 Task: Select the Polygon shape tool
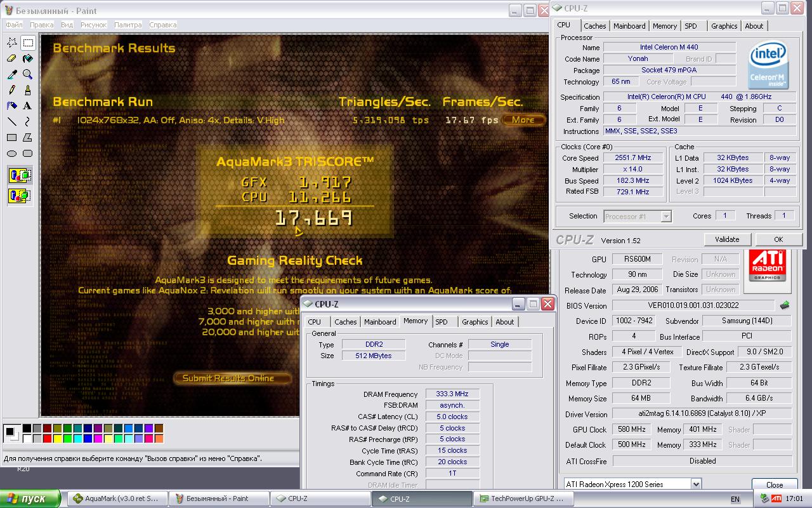[28, 138]
